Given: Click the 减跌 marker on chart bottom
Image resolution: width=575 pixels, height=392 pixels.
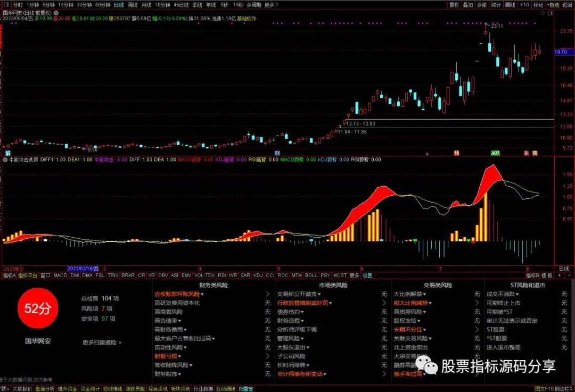Looking at the screenshot, I should (496, 153).
